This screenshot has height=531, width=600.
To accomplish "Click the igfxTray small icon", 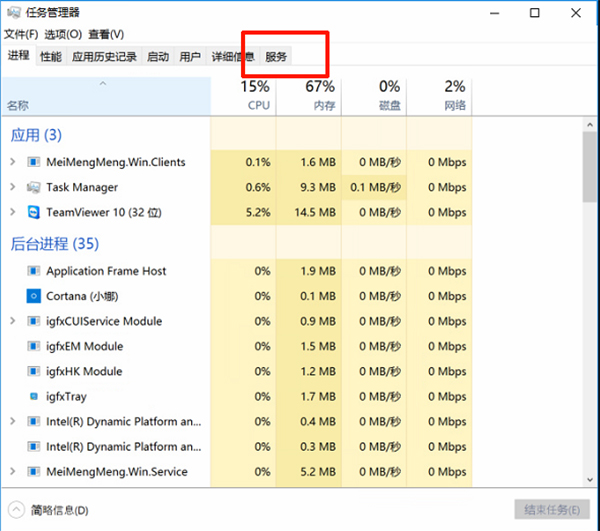I will [x=34, y=396].
